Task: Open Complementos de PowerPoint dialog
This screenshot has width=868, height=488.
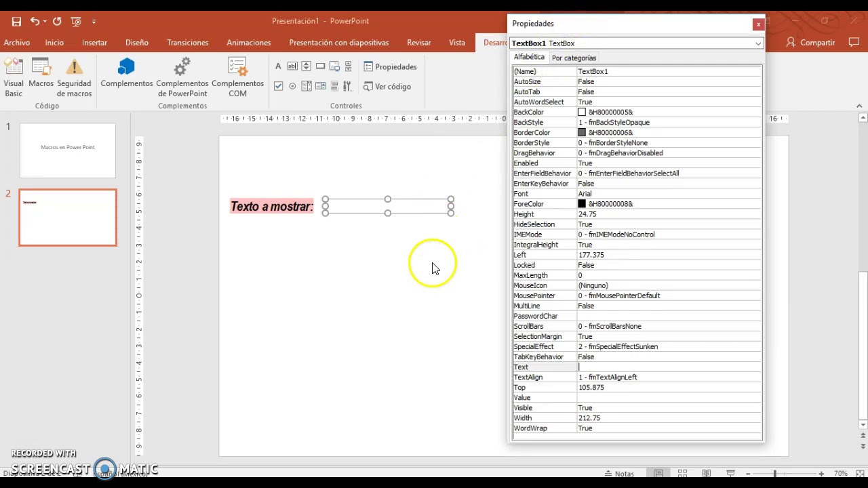Action: (x=182, y=78)
